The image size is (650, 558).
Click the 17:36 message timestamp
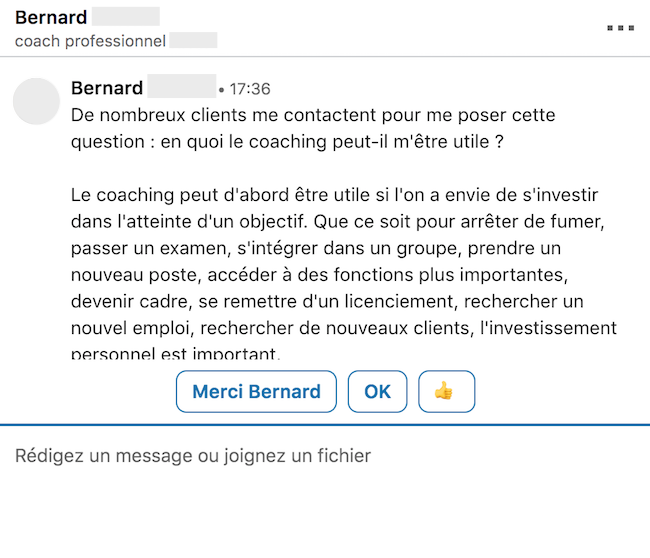(250, 90)
